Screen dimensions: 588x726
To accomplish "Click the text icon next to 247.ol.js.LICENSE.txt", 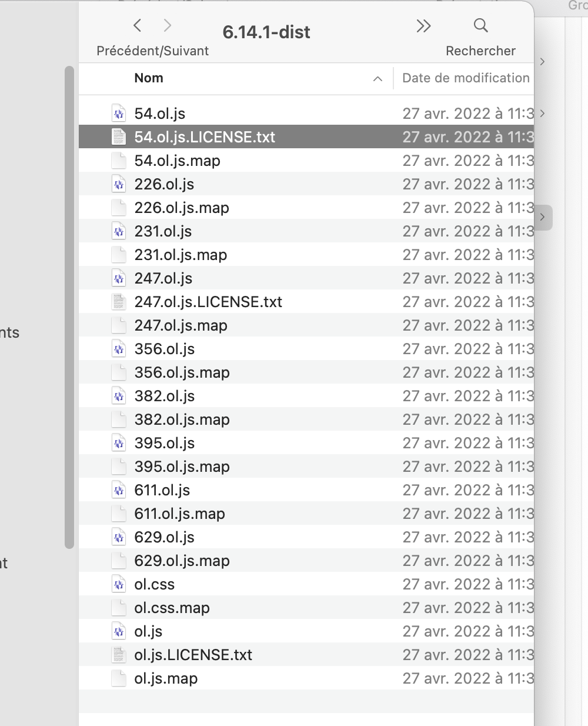I will 119,302.
